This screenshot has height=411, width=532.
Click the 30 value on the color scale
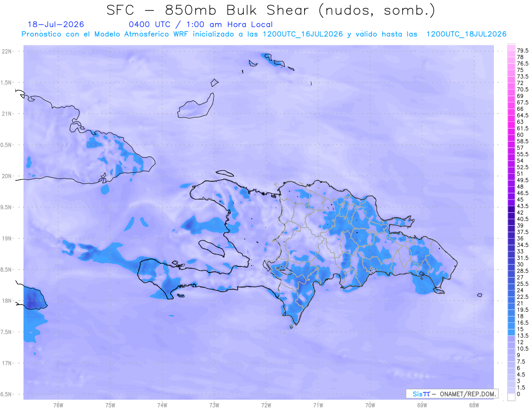pos(520,264)
